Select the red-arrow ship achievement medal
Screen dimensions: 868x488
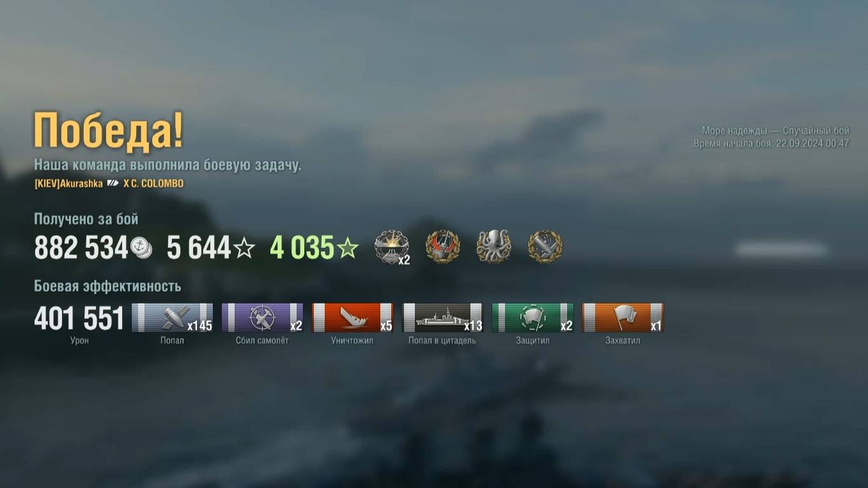[x=442, y=247]
